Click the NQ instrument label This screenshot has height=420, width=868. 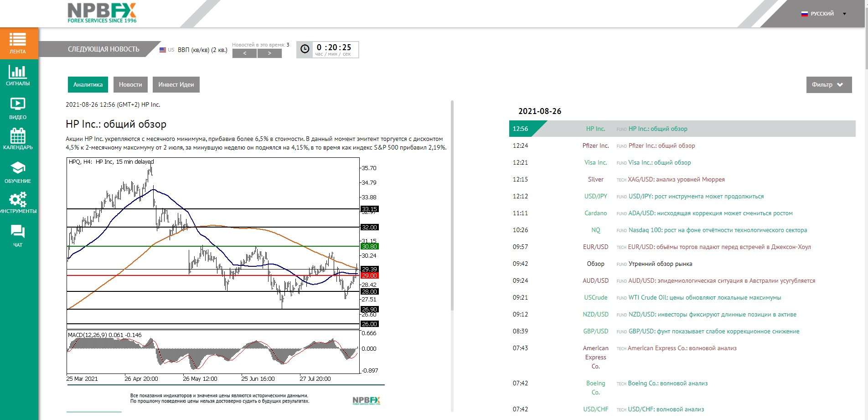tap(595, 230)
